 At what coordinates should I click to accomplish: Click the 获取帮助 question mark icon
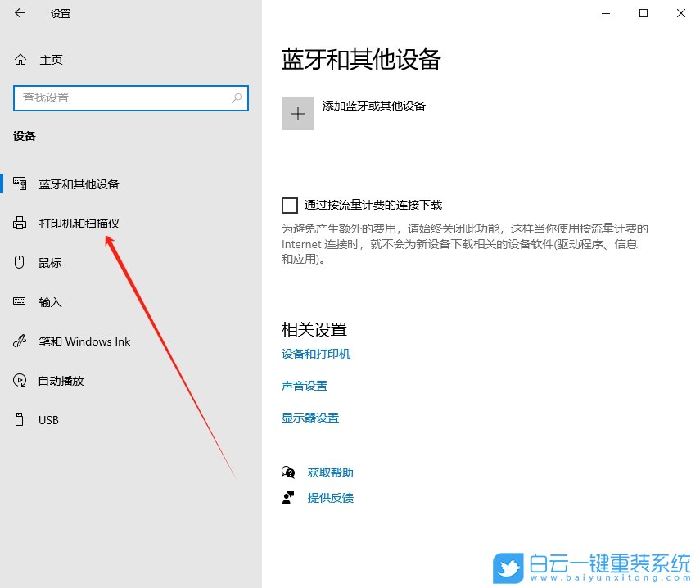[288, 472]
